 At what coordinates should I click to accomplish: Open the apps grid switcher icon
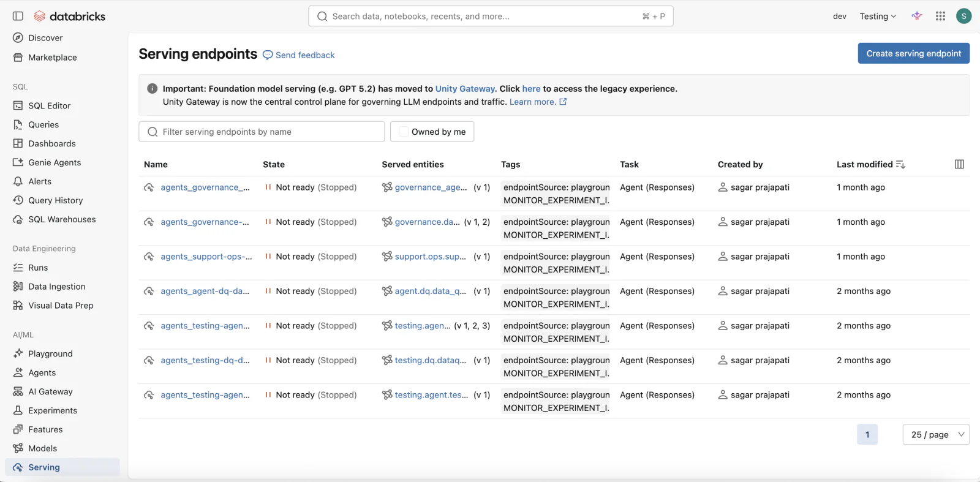(x=941, y=16)
